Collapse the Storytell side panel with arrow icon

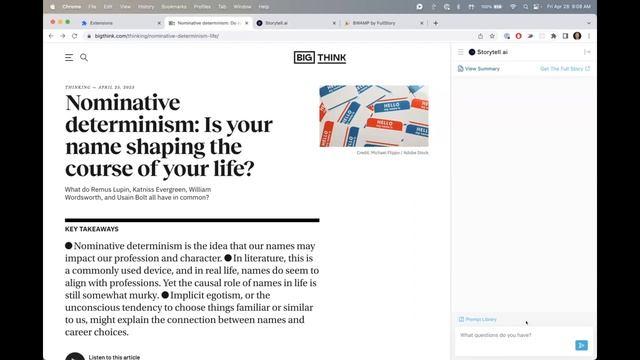tap(587, 52)
